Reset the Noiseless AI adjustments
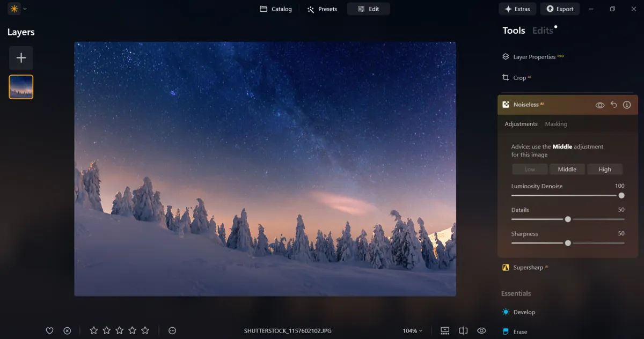This screenshot has width=644, height=339. (x=613, y=105)
